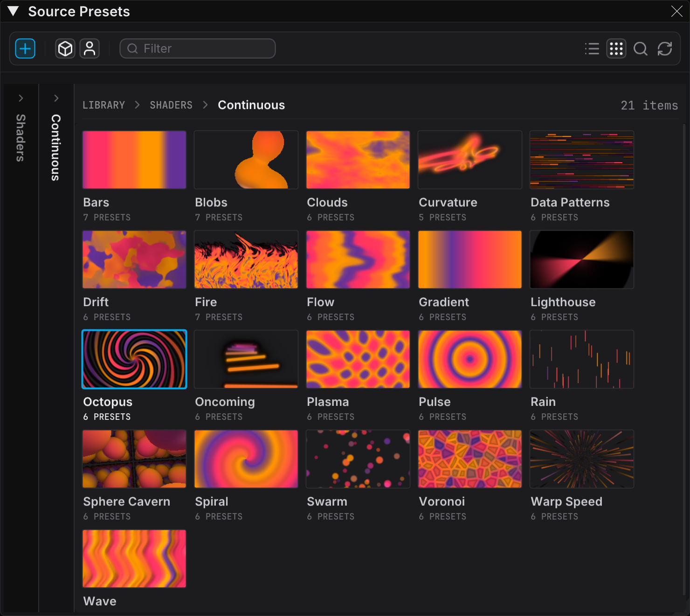This screenshot has width=690, height=616.
Task: Select the Octopus shader thumbnail
Action: [134, 359]
